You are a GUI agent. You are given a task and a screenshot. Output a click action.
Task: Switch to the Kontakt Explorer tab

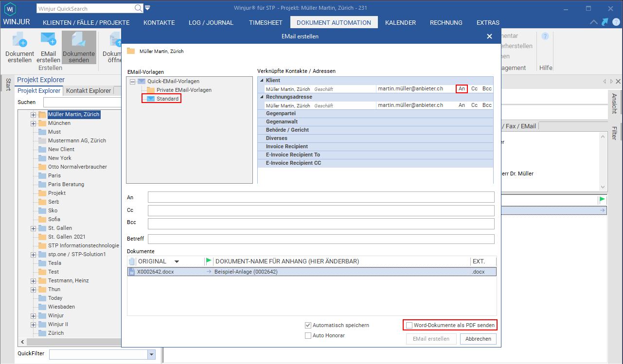click(88, 90)
